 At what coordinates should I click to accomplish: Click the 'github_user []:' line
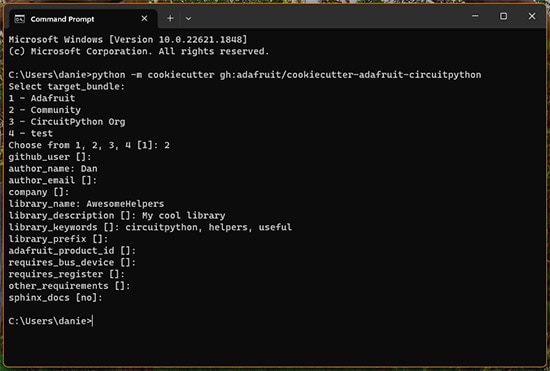pyautogui.click(x=50, y=157)
